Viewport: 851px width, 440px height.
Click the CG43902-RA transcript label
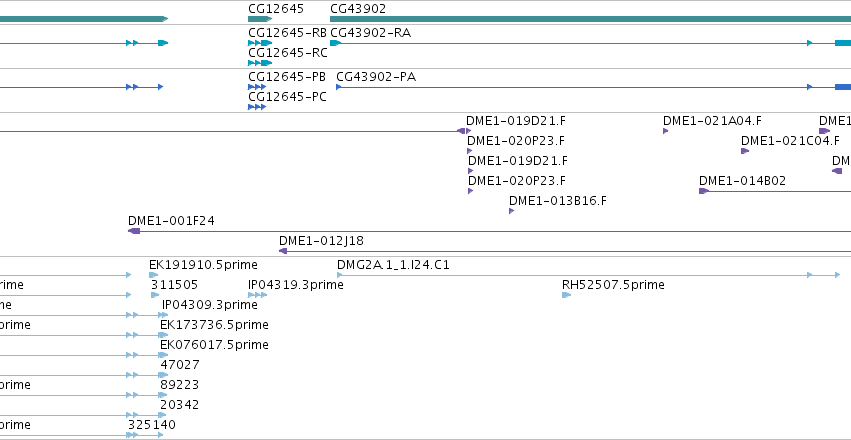coord(370,33)
